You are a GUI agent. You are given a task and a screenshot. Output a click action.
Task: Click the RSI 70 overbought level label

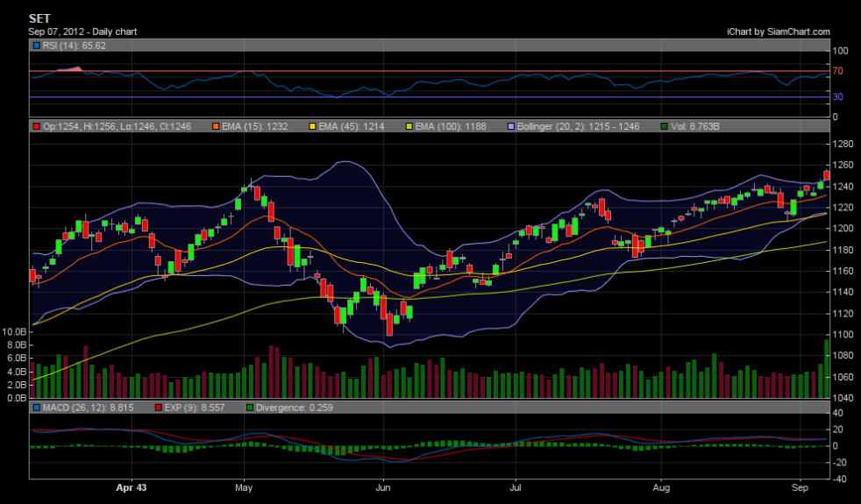click(x=838, y=71)
